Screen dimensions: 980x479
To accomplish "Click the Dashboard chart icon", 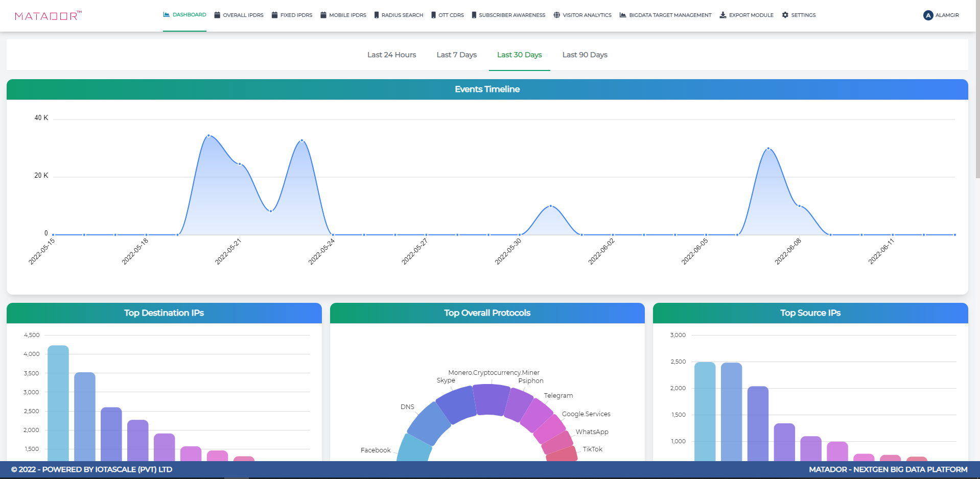I will coord(166,15).
